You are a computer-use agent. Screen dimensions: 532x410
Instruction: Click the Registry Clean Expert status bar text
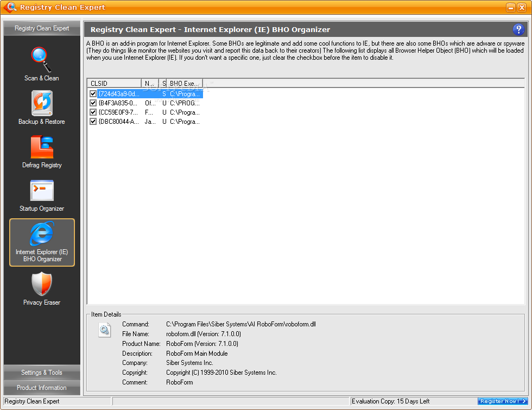coord(32,401)
